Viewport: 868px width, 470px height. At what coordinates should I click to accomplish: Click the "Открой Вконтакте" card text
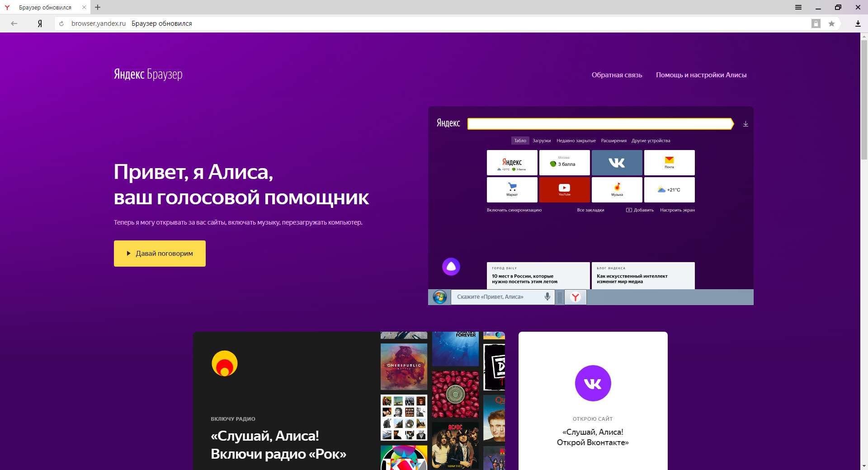593,437
